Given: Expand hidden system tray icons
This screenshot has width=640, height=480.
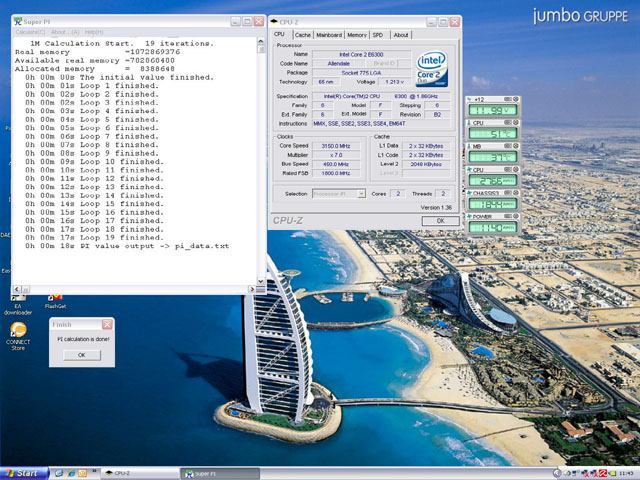Looking at the screenshot, I should coord(557,473).
